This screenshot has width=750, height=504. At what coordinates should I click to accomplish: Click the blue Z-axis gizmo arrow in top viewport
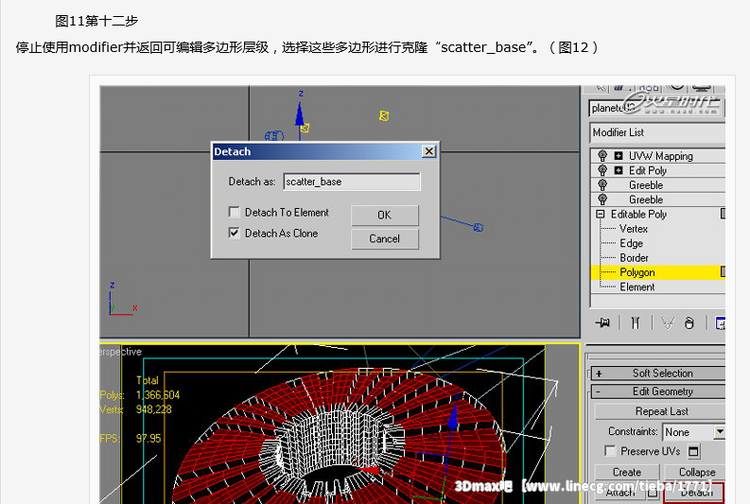(x=299, y=115)
